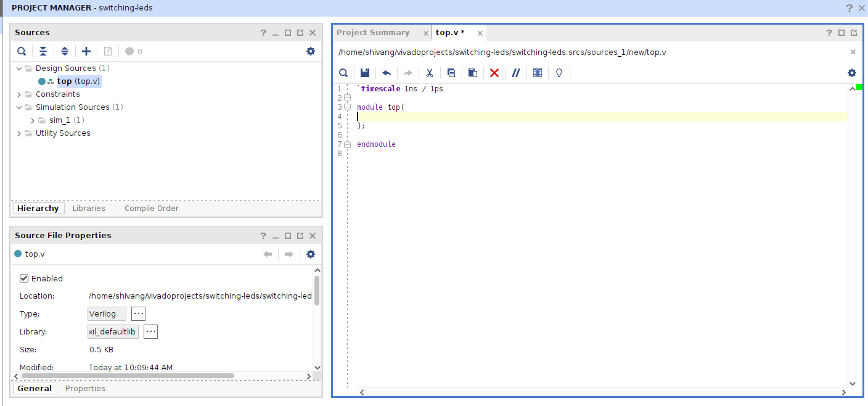Screen dimensions: 868x406
Task: Collapse the Design Sources tree node
Action: click(19, 68)
